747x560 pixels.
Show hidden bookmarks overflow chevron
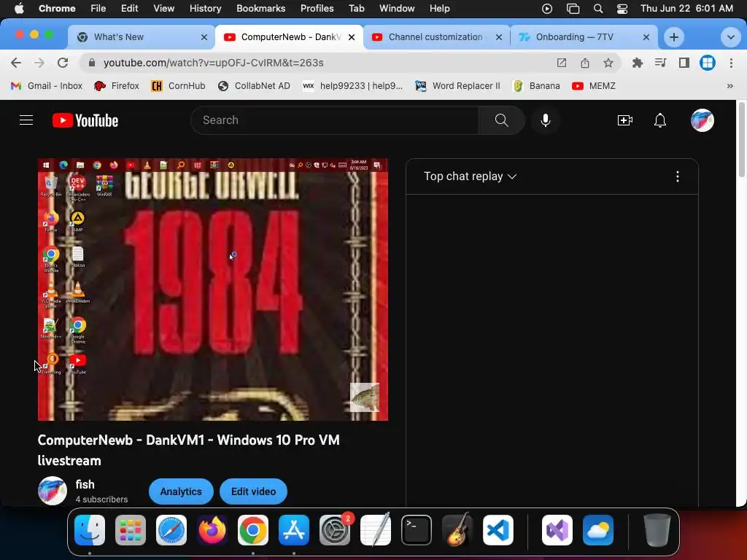pyautogui.click(x=729, y=86)
